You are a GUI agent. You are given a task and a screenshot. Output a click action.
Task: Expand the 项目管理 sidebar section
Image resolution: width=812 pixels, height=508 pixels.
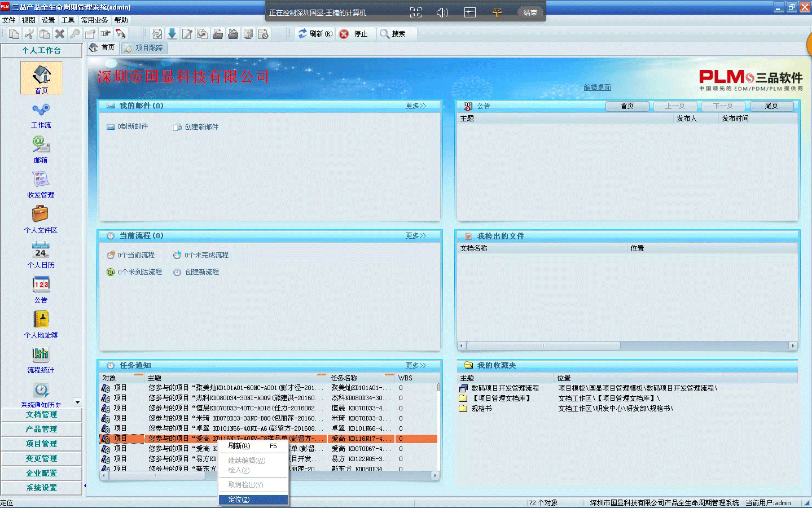(41, 444)
